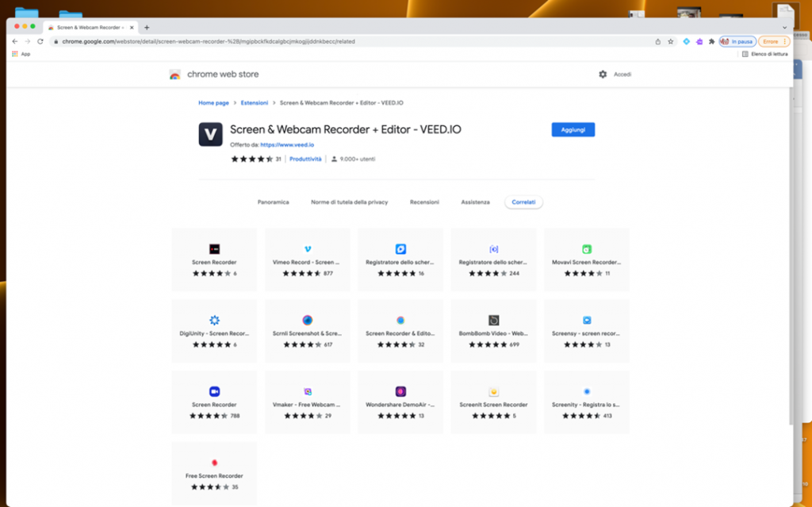Open a new browser tab with plus button

point(147,28)
